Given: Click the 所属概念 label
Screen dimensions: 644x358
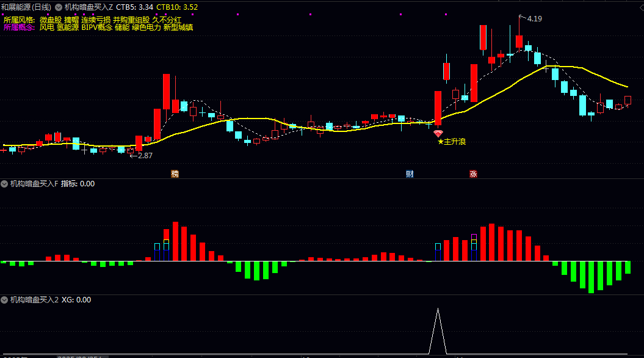Looking at the screenshot, I should click(x=19, y=27).
